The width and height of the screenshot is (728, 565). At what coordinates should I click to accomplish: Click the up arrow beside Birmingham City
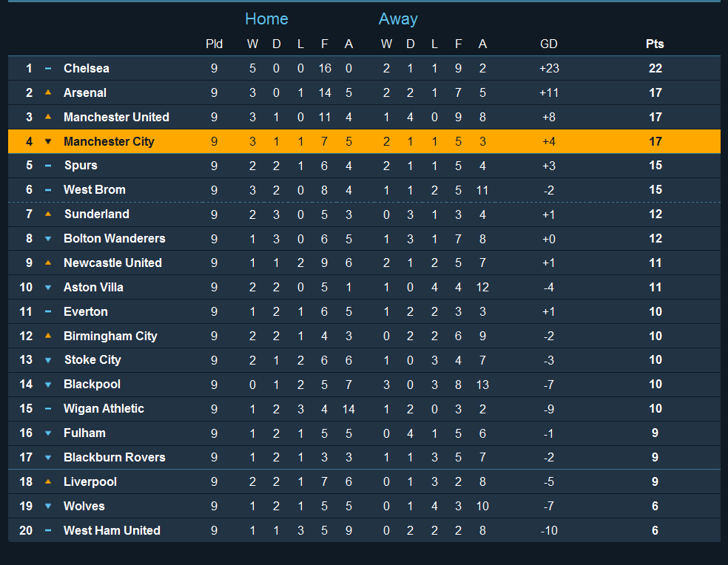(x=48, y=336)
